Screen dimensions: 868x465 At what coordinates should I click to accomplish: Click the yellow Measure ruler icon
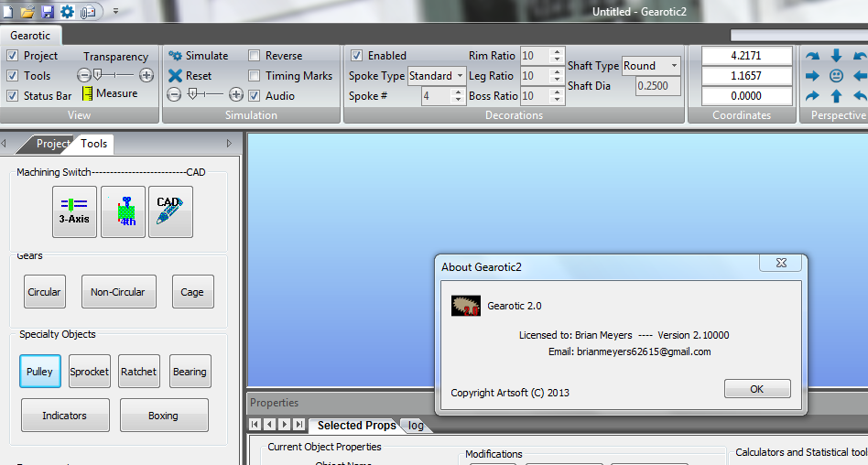[87, 93]
